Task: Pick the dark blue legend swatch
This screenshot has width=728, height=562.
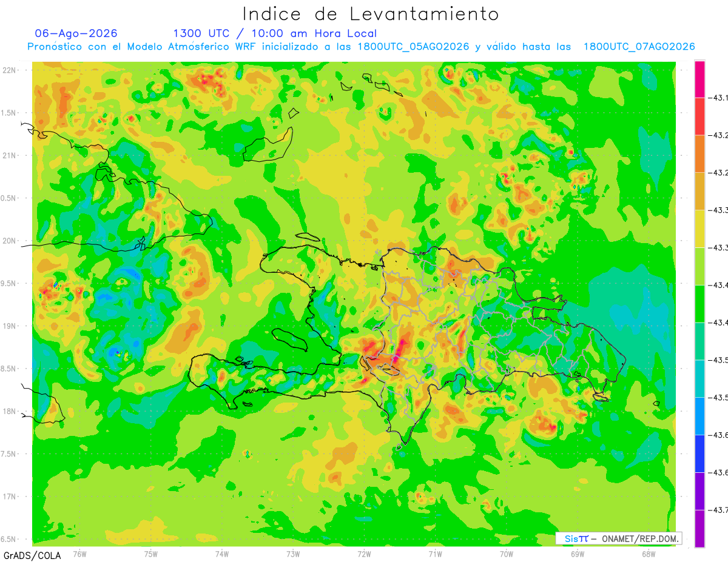Action: pyautogui.click(x=699, y=454)
